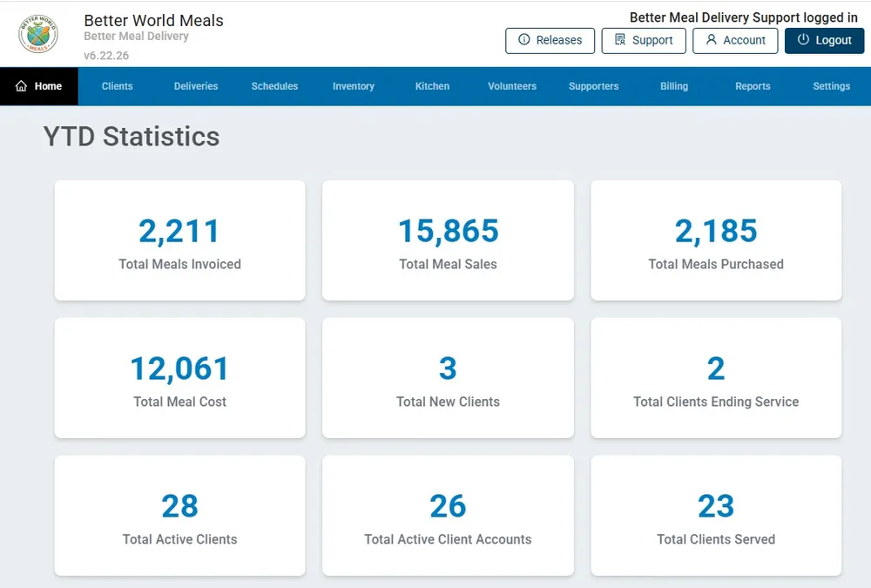The height and width of the screenshot is (588, 871).
Task: Click the Better Meal Delivery subtitle
Action: [136, 36]
